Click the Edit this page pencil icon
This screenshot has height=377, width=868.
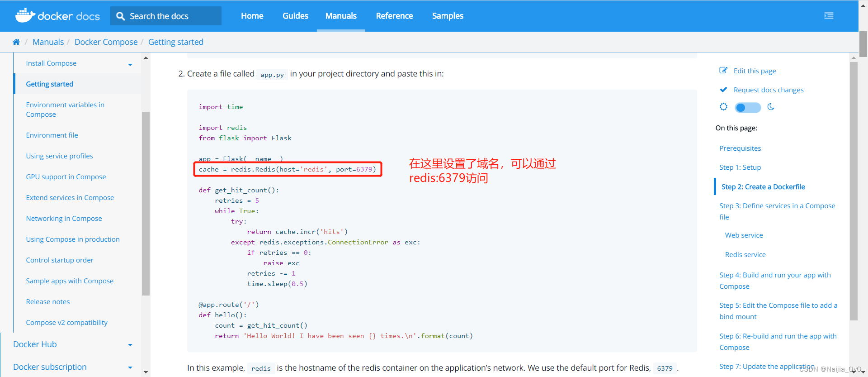point(723,71)
